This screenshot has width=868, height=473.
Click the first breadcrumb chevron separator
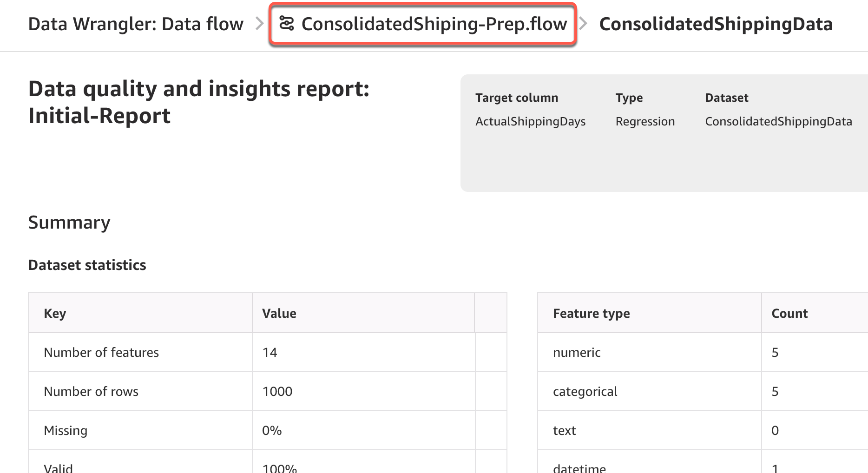tap(259, 24)
